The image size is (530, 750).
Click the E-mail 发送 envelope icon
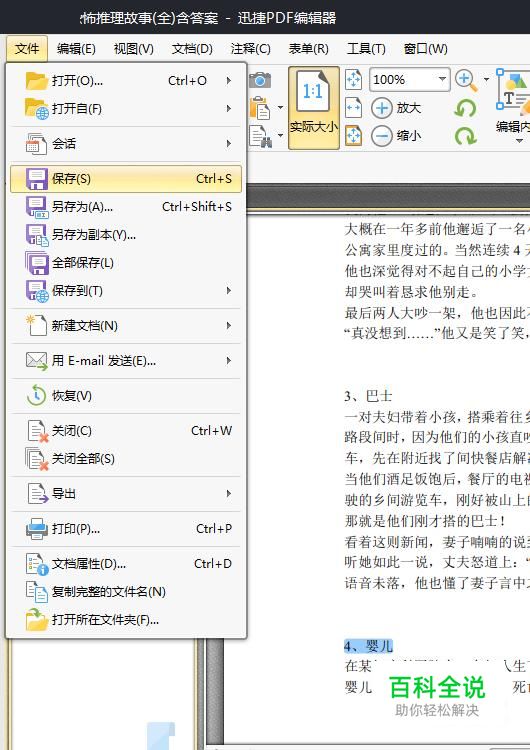click(x=36, y=361)
